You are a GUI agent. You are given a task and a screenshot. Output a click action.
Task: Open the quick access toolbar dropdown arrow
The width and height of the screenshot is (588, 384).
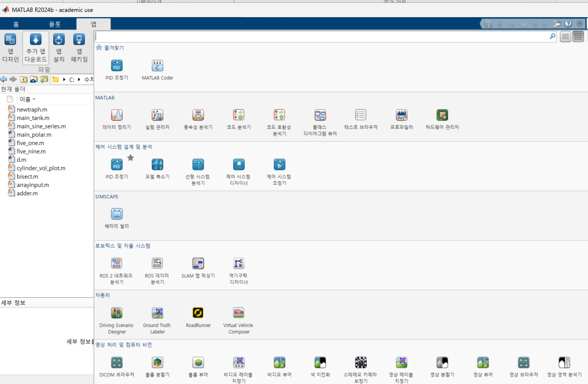(x=579, y=24)
